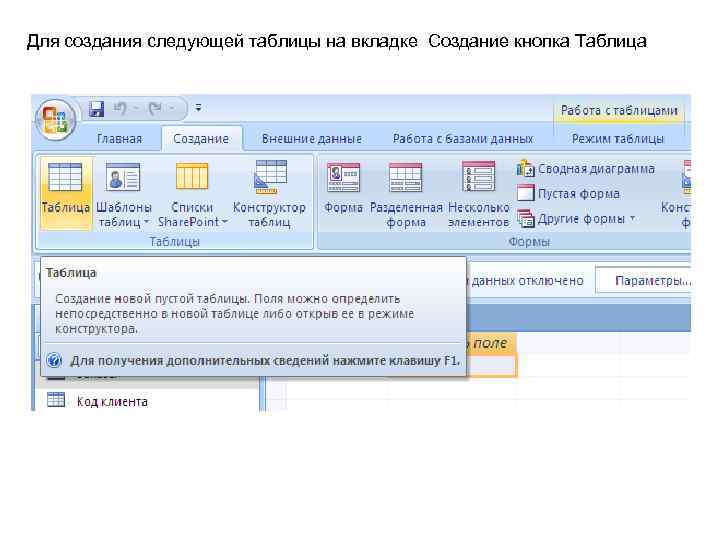Click the Undo arrow in quick access toolbar
The image size is (720, 540).
[x=119, y=108]
